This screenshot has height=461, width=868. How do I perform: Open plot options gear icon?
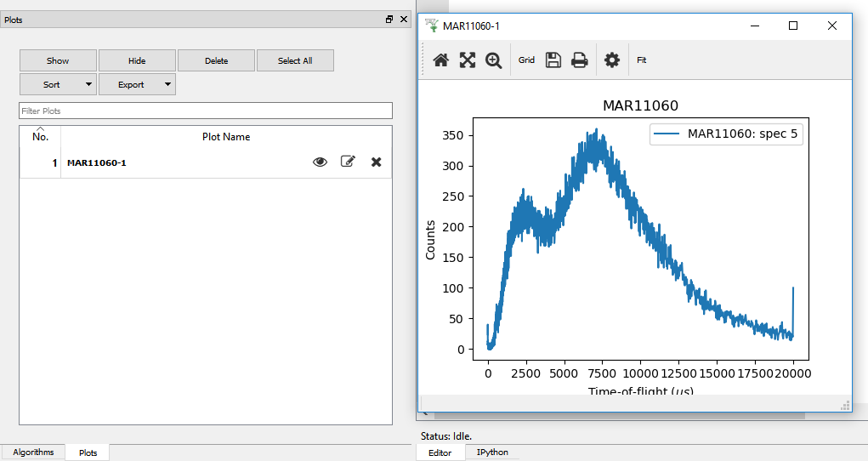click(612, 60)
